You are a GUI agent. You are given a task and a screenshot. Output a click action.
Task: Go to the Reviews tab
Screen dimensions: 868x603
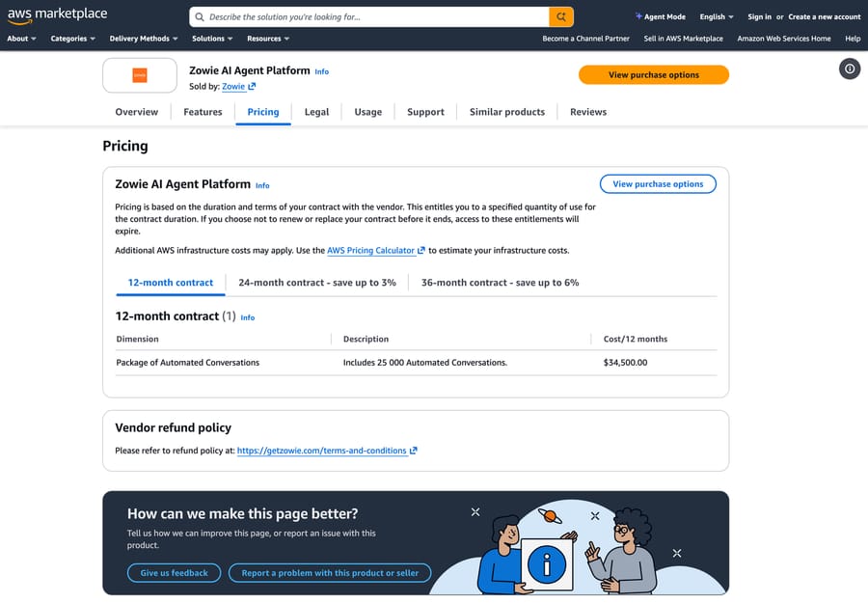click(x=588, y=112)
